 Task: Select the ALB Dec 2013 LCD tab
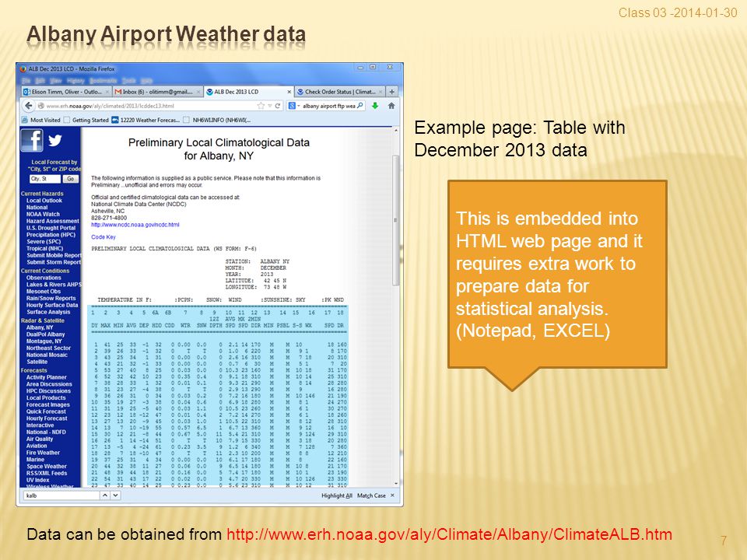pos(249,92)
